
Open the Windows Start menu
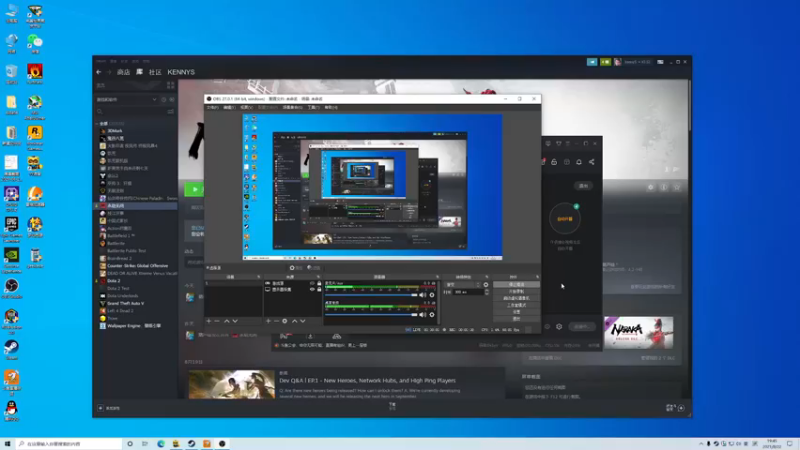point(7,444)
